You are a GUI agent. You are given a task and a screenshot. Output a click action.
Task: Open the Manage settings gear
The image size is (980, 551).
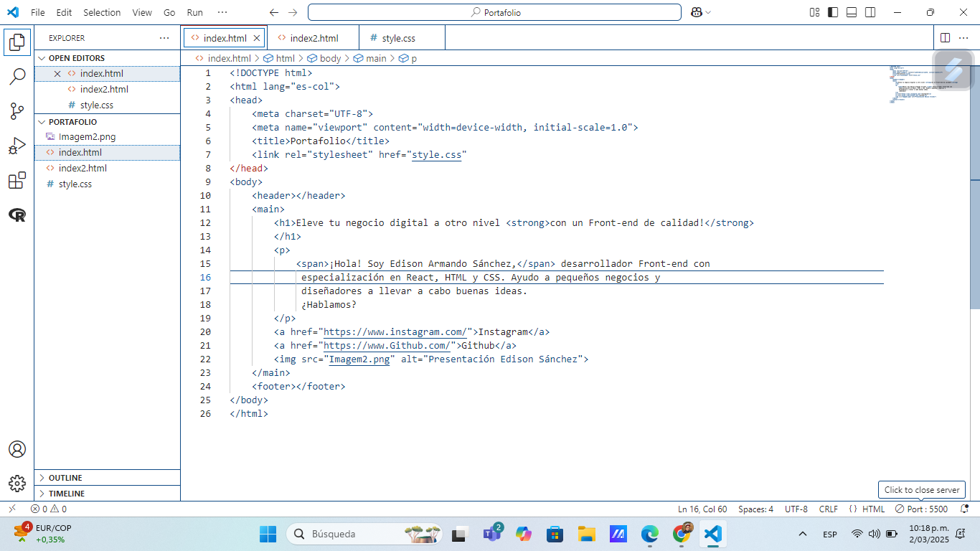[17, 484]
